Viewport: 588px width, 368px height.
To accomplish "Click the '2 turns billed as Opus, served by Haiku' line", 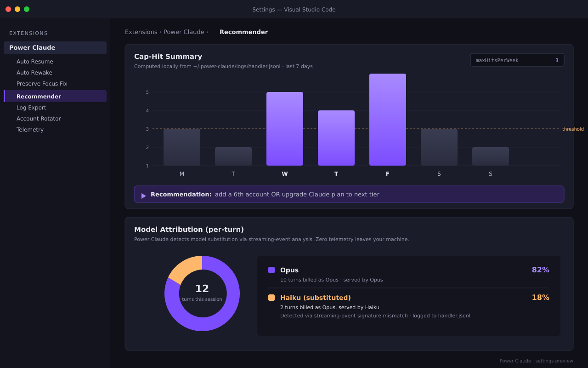I will tap(330, 308).
